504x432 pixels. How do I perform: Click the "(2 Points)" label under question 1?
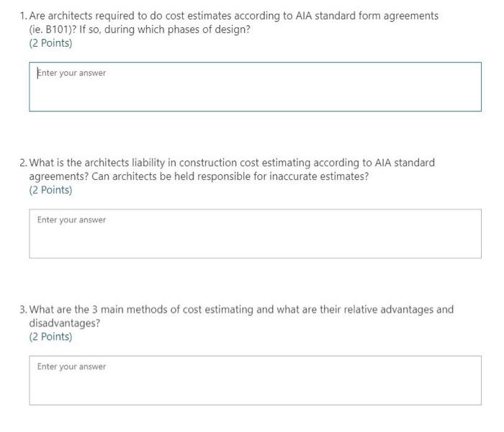(50, 43)
